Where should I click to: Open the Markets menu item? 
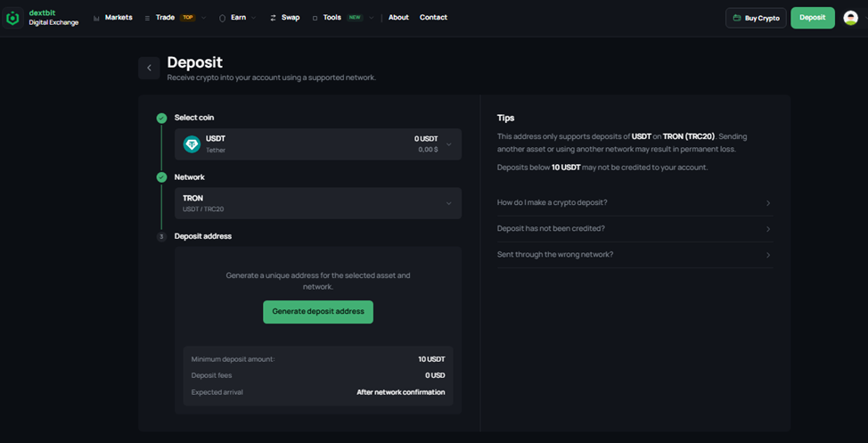click(119, 18)
